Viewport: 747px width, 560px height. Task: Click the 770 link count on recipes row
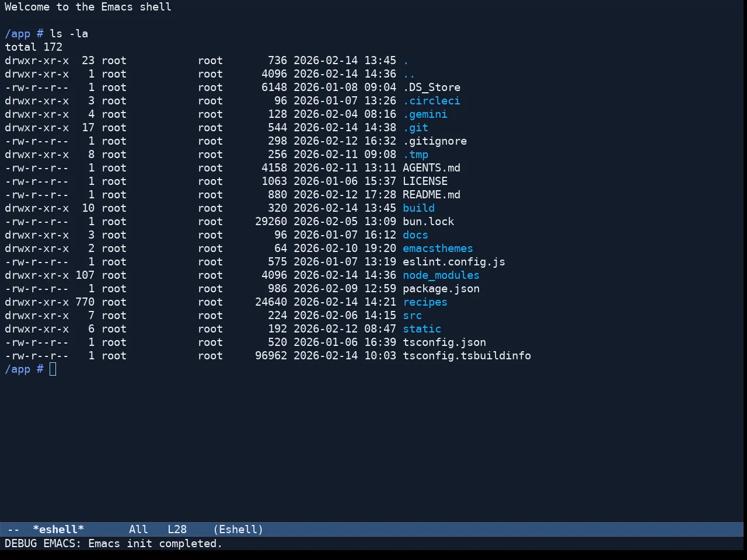pos(85,302)
